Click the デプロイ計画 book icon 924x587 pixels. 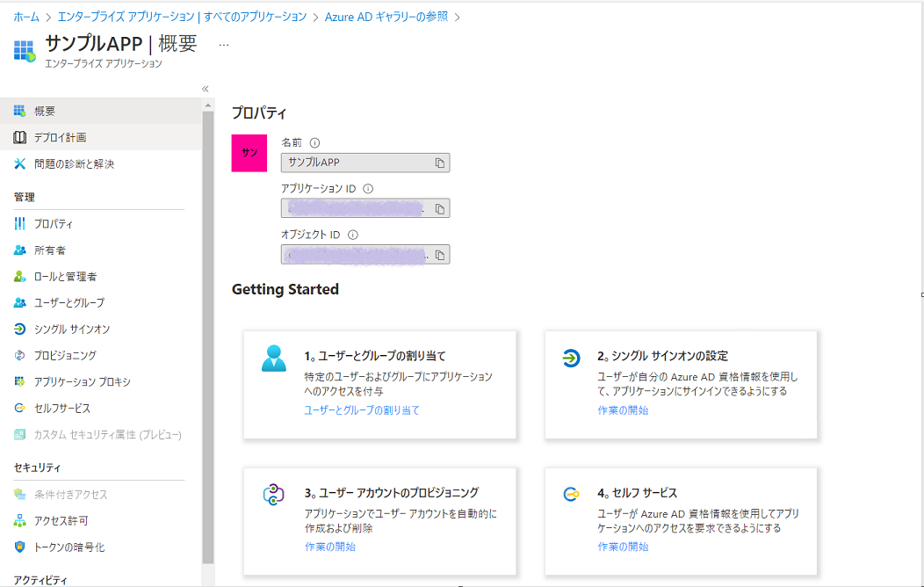pyautogui.click(x=19, y=137)
